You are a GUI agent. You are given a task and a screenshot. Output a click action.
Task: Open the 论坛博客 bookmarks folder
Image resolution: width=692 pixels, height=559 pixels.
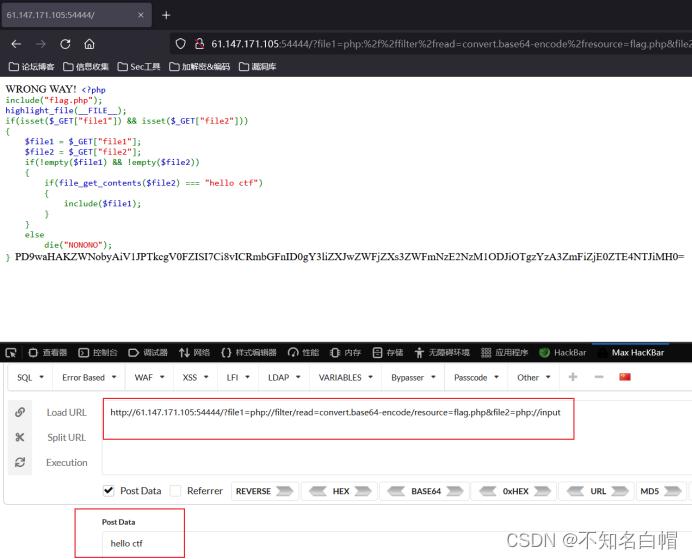(x=31, y=67)
